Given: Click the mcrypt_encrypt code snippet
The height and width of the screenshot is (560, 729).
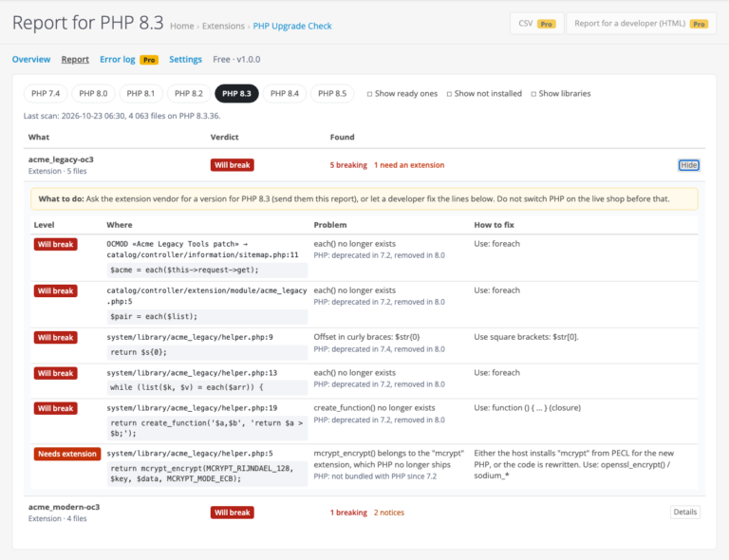Looking at the screenshot, I should point(207,474).
